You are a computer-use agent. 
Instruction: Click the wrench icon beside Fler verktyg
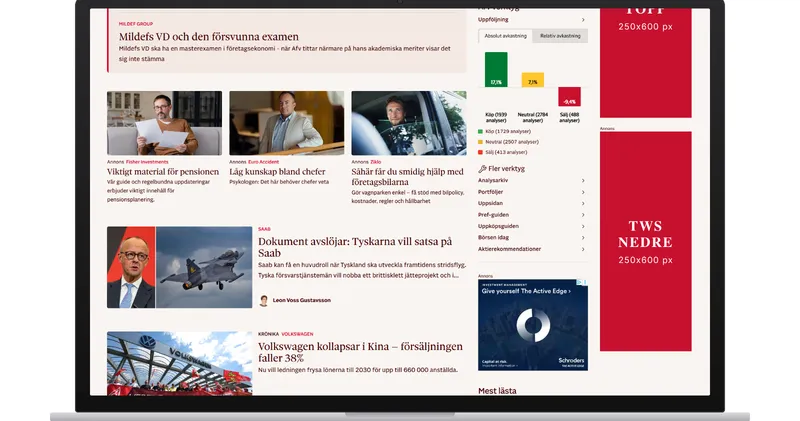pos(482,169)
